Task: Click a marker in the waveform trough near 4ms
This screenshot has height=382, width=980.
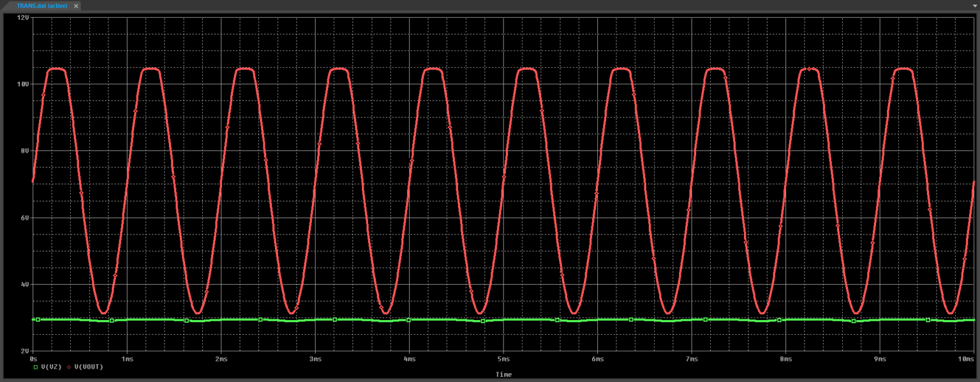Action: coord(381,306)
